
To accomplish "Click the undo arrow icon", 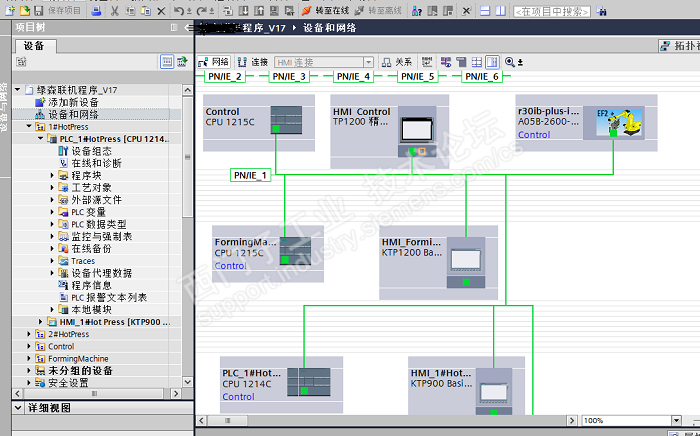I will 179,11.
